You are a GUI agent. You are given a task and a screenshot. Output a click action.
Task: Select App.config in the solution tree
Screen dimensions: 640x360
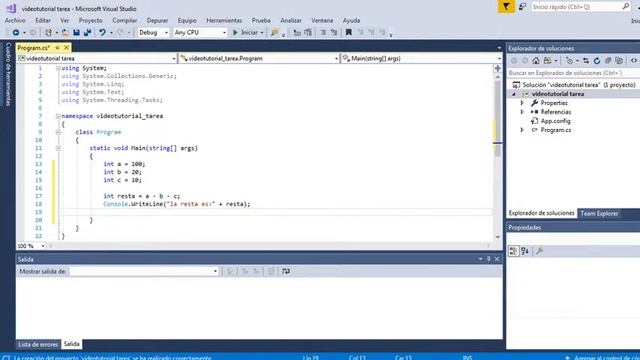pyautogui.click(x=555, y=121)
